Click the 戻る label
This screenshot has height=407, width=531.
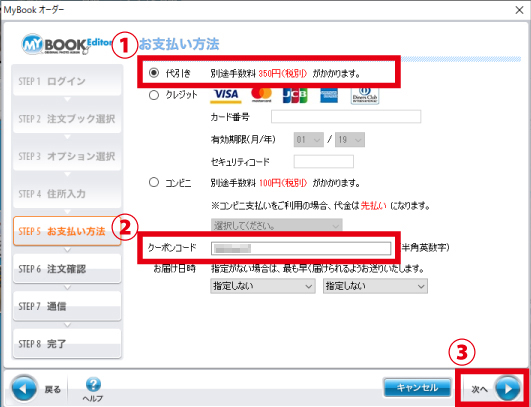click(x=52, y=390)
